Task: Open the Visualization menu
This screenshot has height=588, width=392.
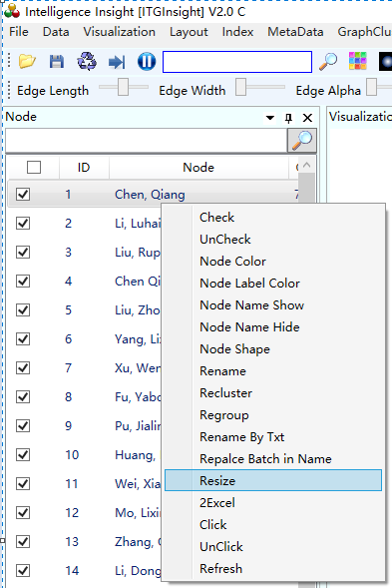Action: pyautogui.click(x=119, y=32)
